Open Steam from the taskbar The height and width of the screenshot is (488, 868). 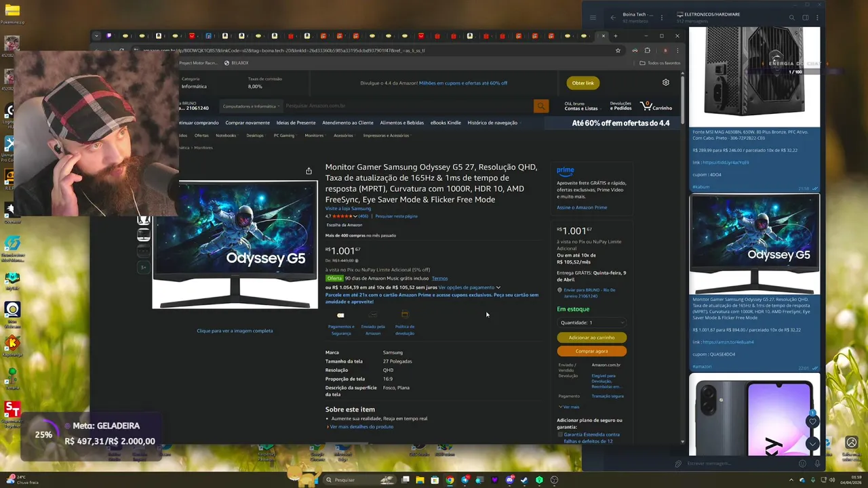pyautogui.click(x=524, y=480)
